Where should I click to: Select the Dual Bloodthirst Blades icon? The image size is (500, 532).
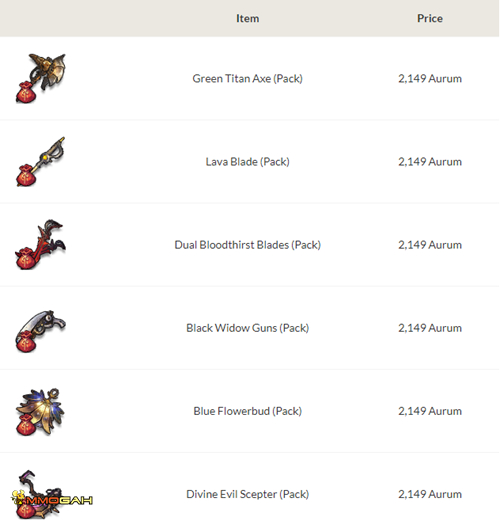(41, 245)
